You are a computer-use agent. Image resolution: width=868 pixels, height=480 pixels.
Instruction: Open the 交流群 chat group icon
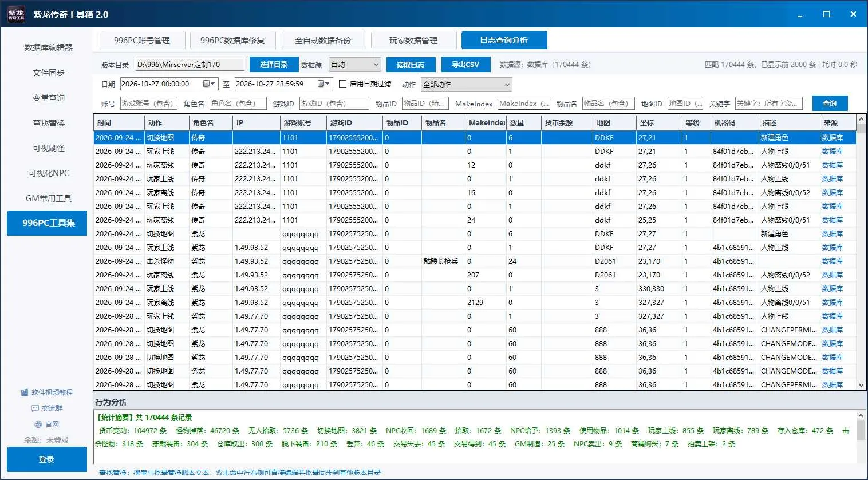(35, 408)
